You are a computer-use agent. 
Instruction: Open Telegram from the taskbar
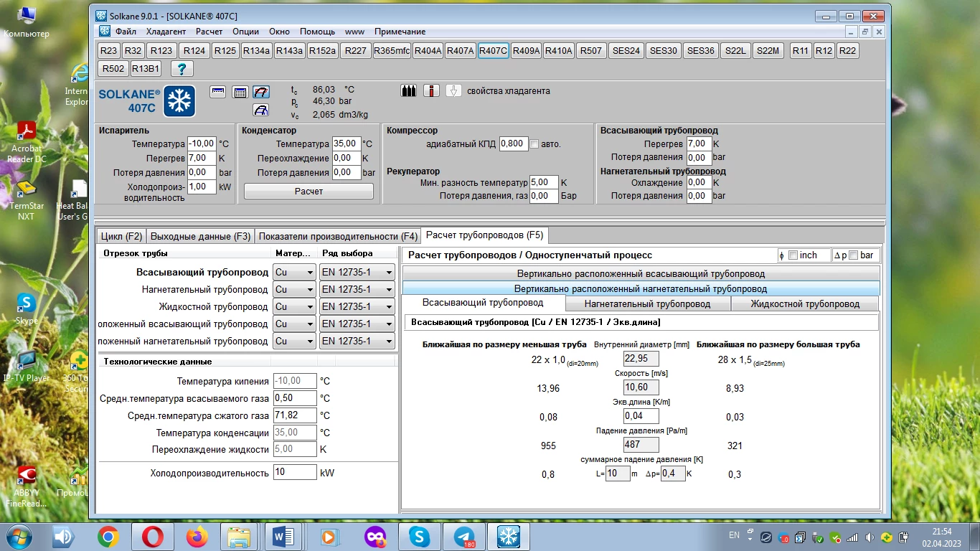point(463,536)
